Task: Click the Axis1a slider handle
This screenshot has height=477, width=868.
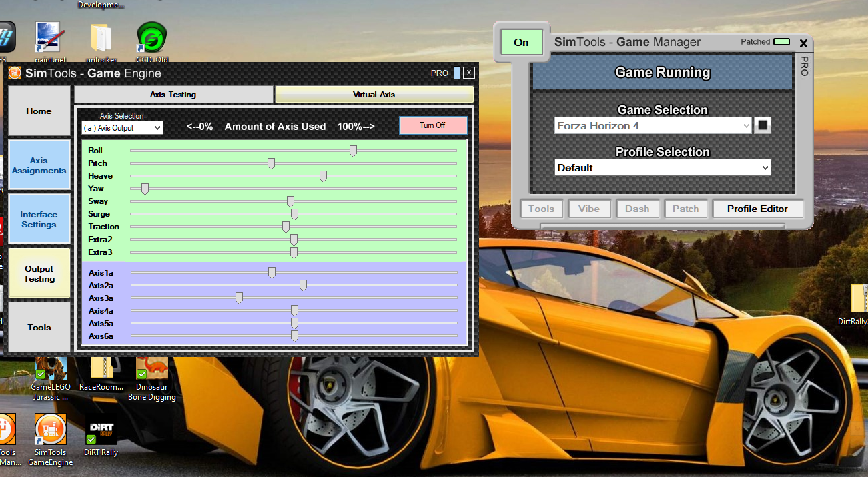Action: 272,272
